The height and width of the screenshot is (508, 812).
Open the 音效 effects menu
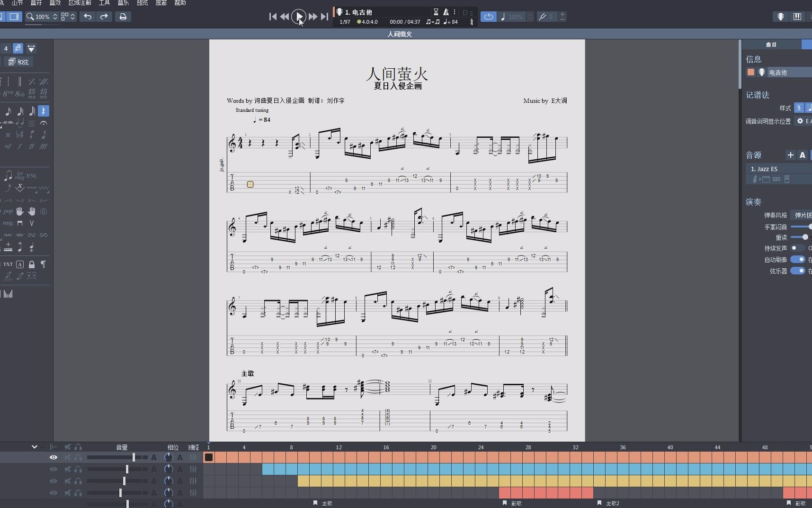click(55, 3)
